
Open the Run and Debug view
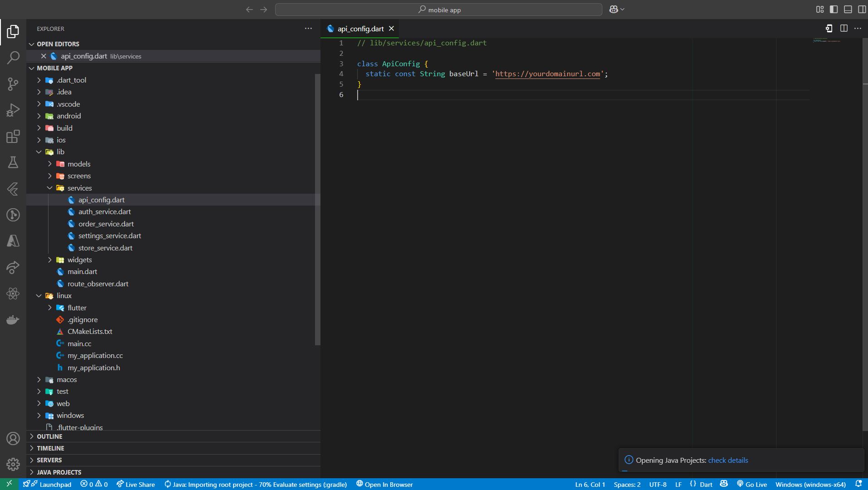pyautogui.click(x=13, y=110)
